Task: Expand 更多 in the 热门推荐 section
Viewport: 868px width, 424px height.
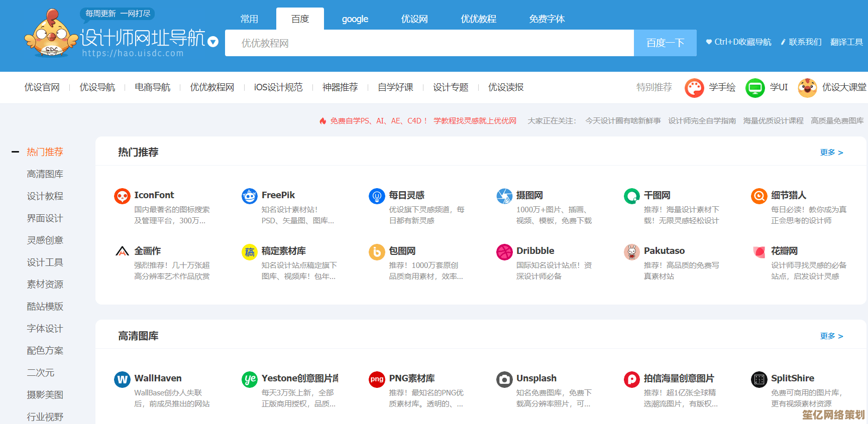Action: [x=831, y=153]
